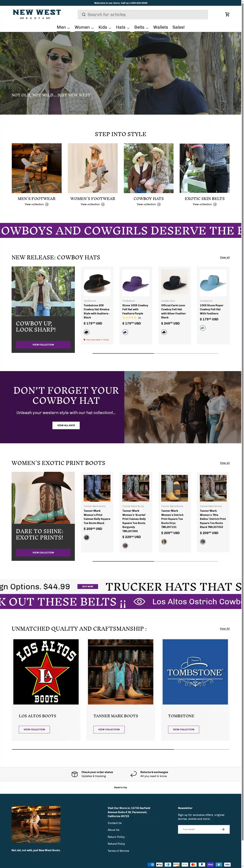The height and width of the screenshot is (868, 244).
Task: Expand the Hats dropdown menu
Action: tap(123, 27)
